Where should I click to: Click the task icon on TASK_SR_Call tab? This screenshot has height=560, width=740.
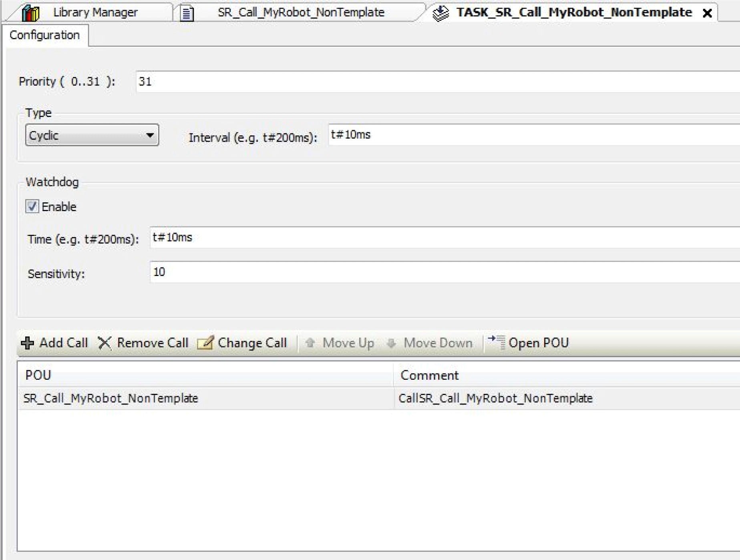tap(440, 13)
